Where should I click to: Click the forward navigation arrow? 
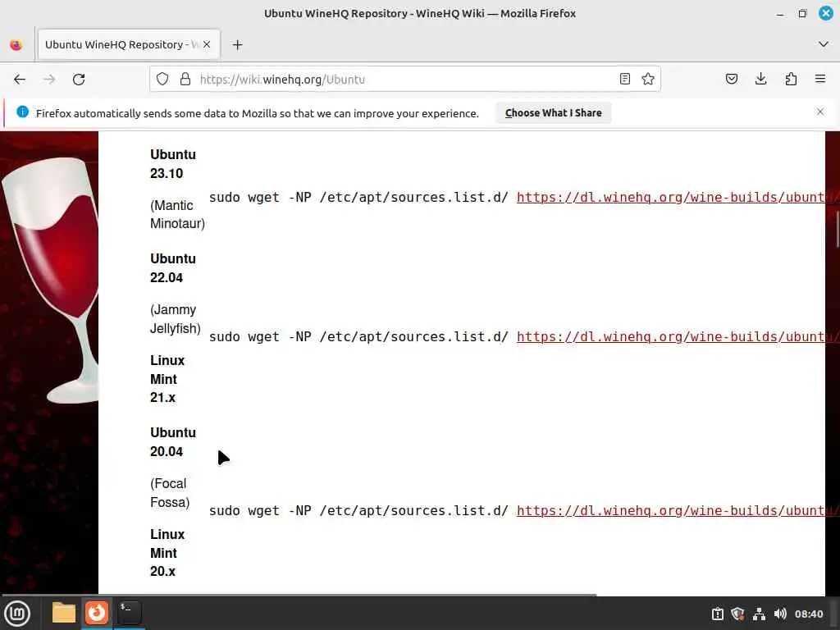pyautogui.click(x=49, y=80)
